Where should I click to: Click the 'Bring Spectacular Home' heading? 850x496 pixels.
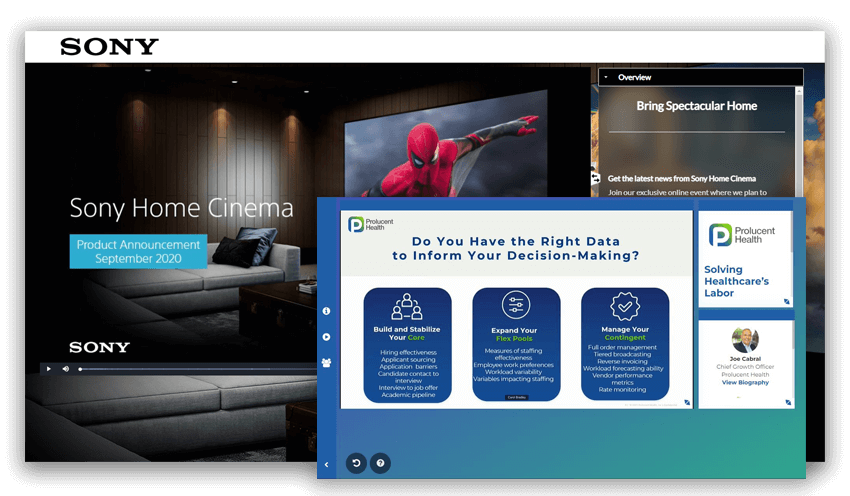[697, 106]
